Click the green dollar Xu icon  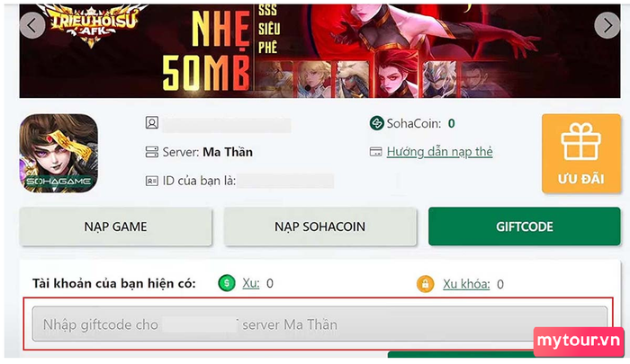(227, 283)
